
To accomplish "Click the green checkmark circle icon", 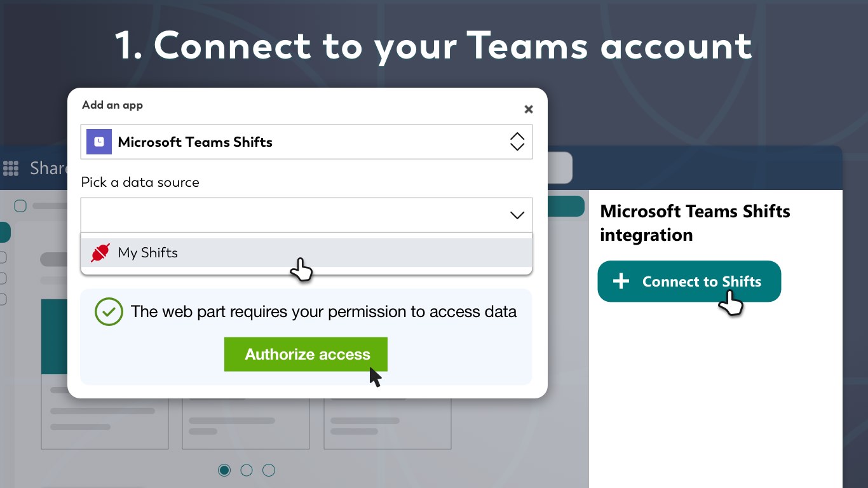I will coord(109,312).
